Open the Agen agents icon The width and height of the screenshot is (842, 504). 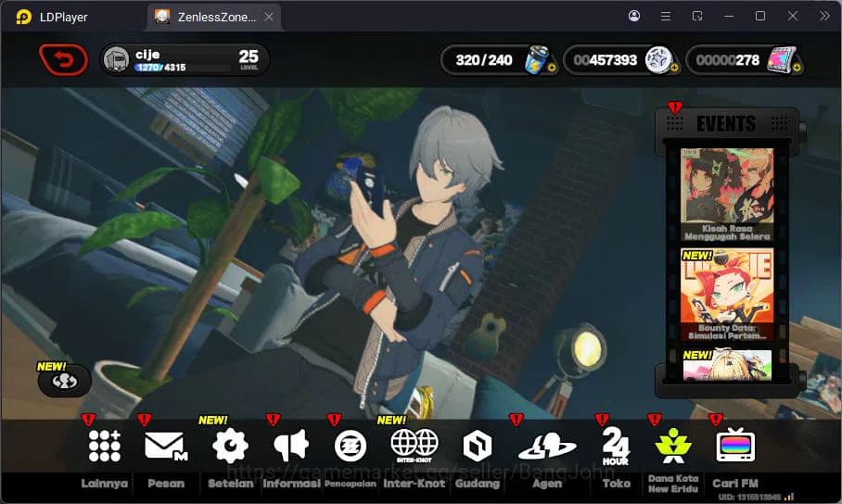(x=547, y=447)
